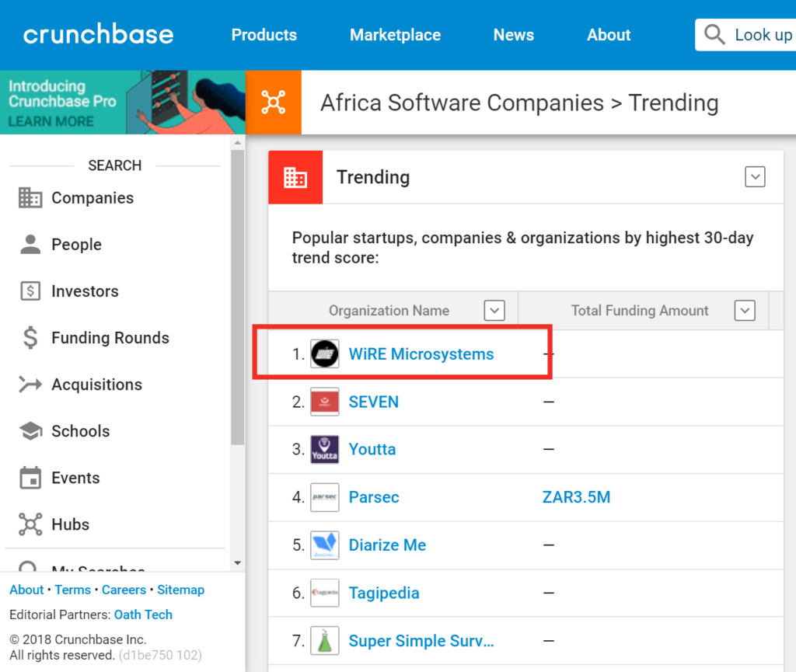Click the Crunchbase logo
The width and height of the screenshot is (796, 672).
click(99, 34)
